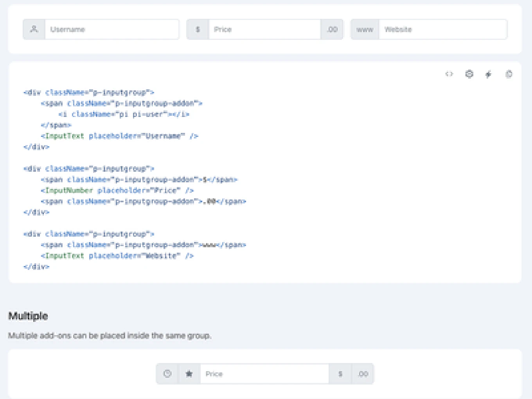
Task: Toggle full code view icon
Action: [x=449, y=74]
